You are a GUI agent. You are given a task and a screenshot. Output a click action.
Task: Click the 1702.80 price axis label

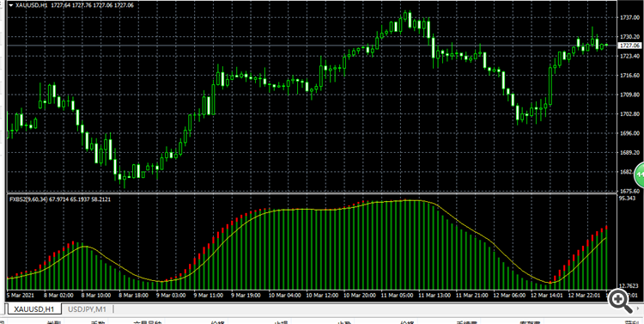(x=629, y=114)
